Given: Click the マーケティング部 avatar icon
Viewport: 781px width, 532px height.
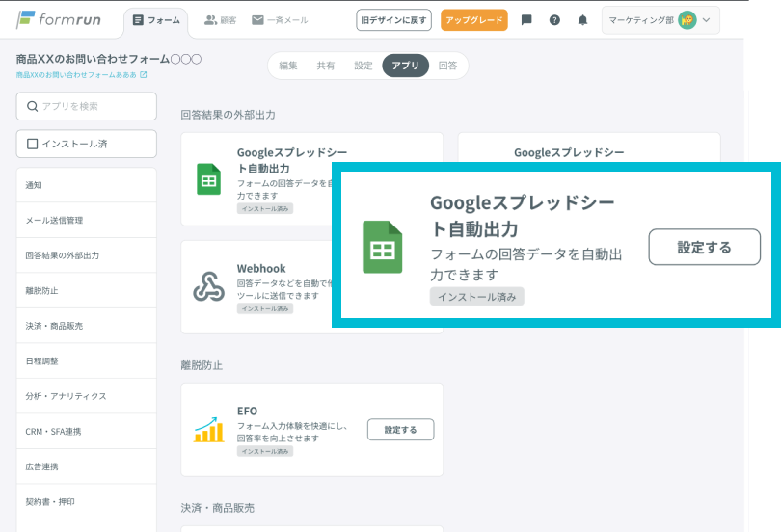Looking at the screenshot, I should click(687, 20).
